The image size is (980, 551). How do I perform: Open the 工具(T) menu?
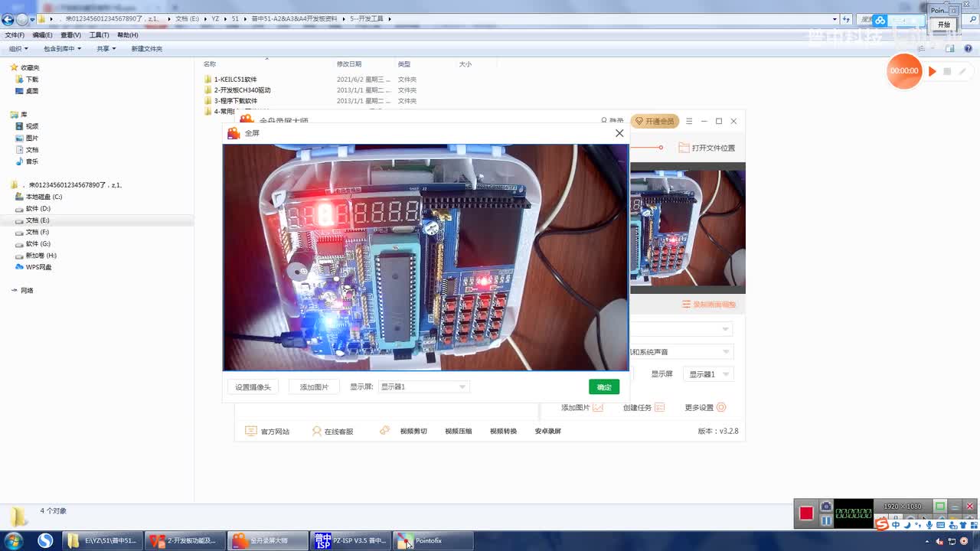point(99,35)
